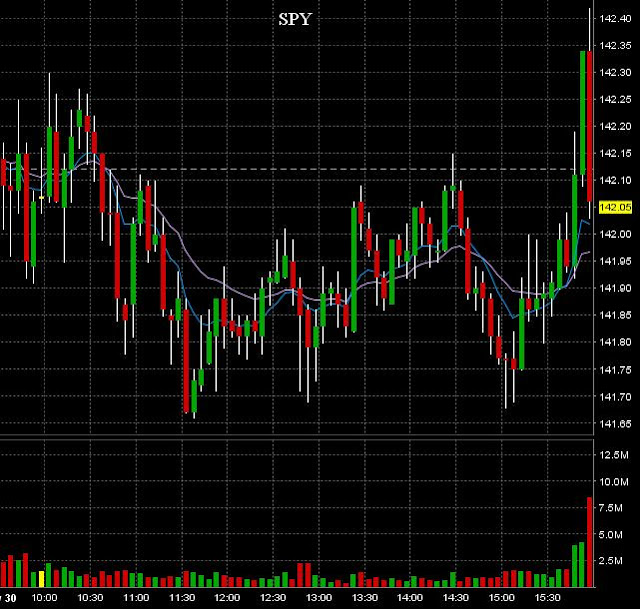
Task: Click the 141.65 price axis label
Action: coord(615,424)
